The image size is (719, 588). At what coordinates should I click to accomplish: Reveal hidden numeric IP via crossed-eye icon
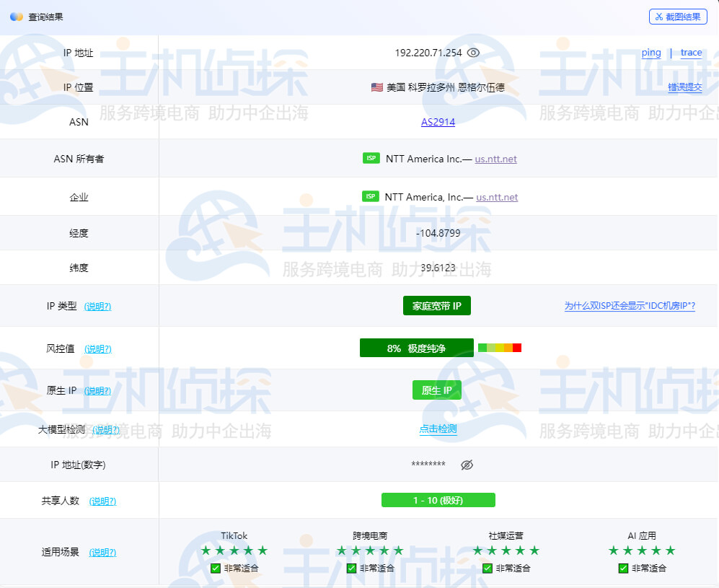pos(467,465)
